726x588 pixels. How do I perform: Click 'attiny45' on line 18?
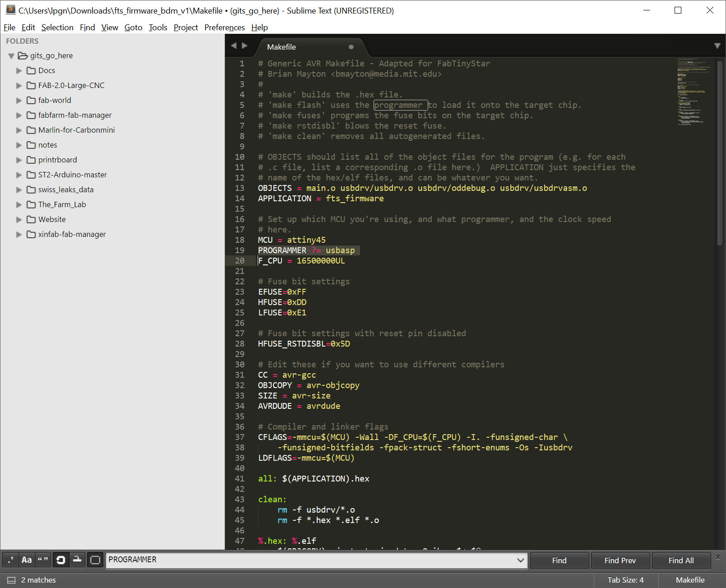[x=306, y=240]
